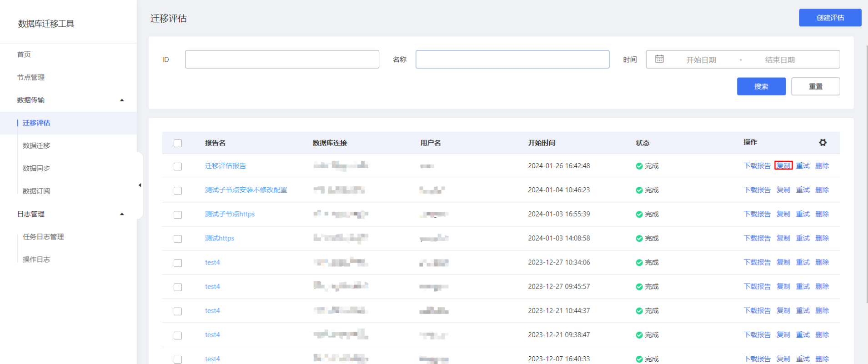The image size is (868, 364).
Task: Click 删除 for the 迁移评估报告 row
Action: tap(822, 165)
